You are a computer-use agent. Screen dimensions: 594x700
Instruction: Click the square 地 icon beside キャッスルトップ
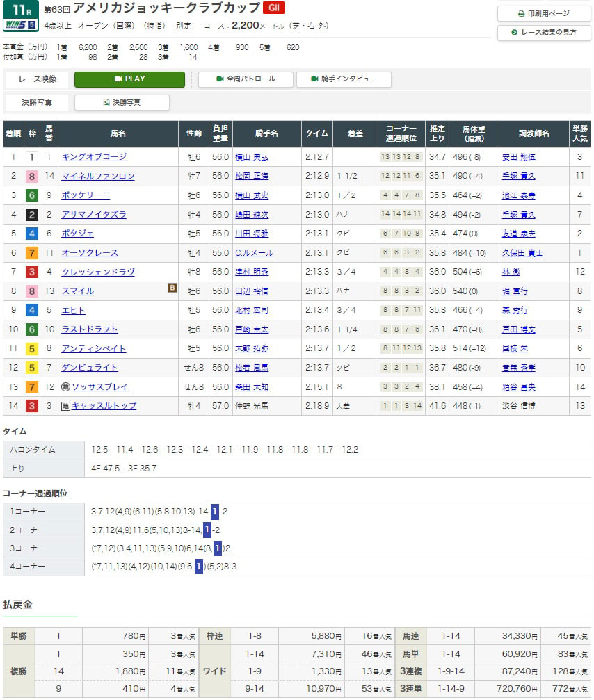(x=65, y=406)
